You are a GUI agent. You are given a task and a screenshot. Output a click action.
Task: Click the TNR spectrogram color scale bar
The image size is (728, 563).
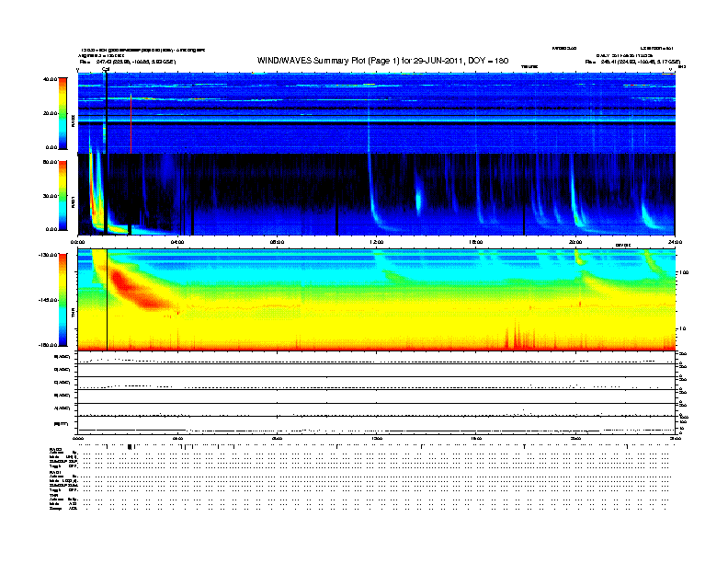click(63, 300)
